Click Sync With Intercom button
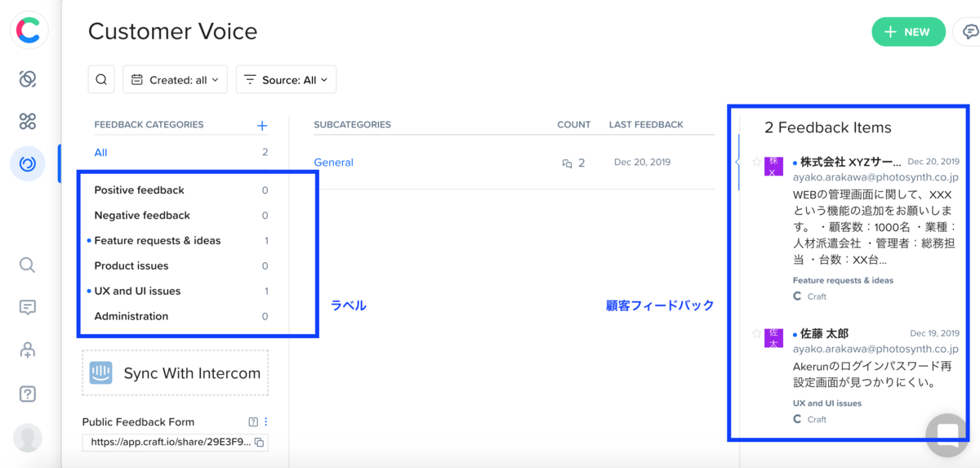This screenshot has width=980, height=468. coord(175,373)
